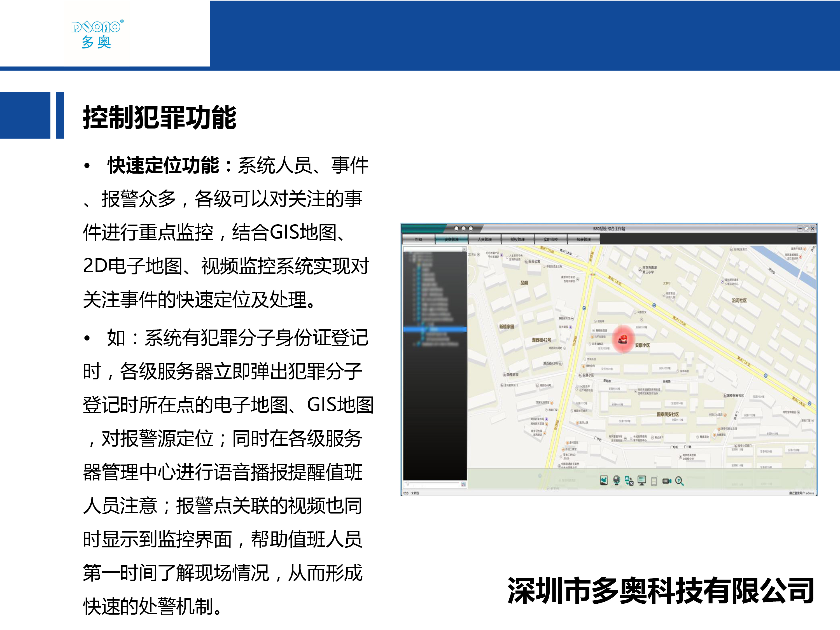840x630 pixels.
Task: Open the 帮助 tab
Action: tap(419, 239)
